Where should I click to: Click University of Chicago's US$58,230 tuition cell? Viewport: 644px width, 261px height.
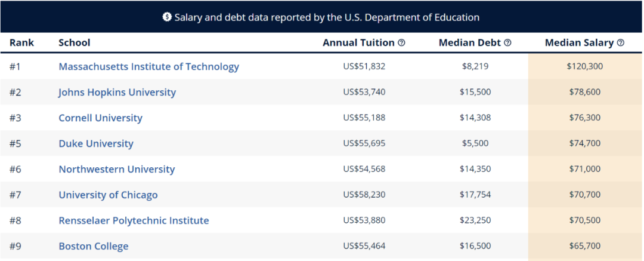364,195
